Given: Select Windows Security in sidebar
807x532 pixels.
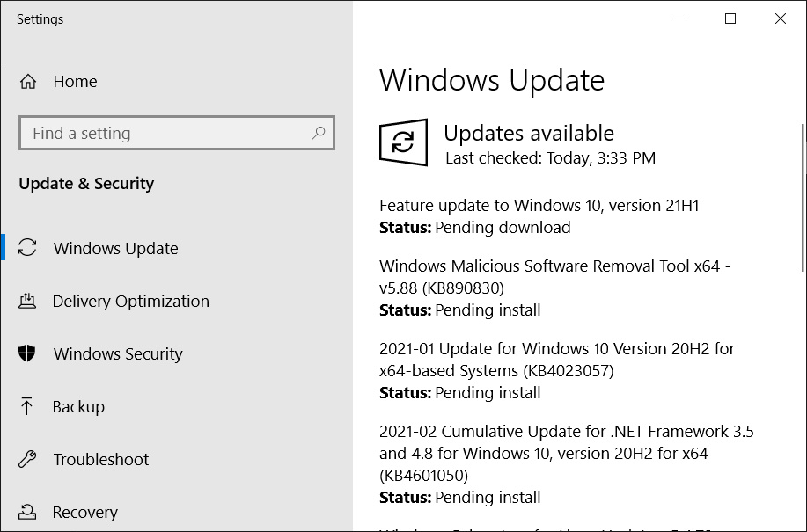Looking at the screenshot, I should [118, 353].
